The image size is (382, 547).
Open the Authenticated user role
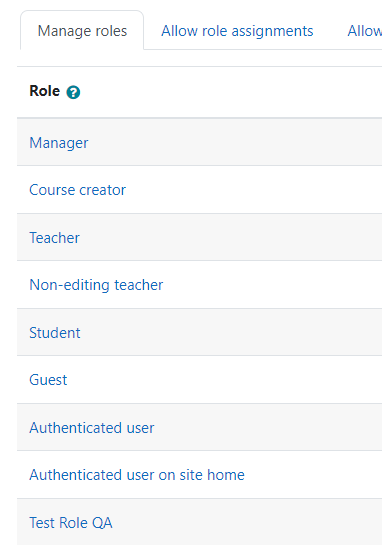(92, 428)
